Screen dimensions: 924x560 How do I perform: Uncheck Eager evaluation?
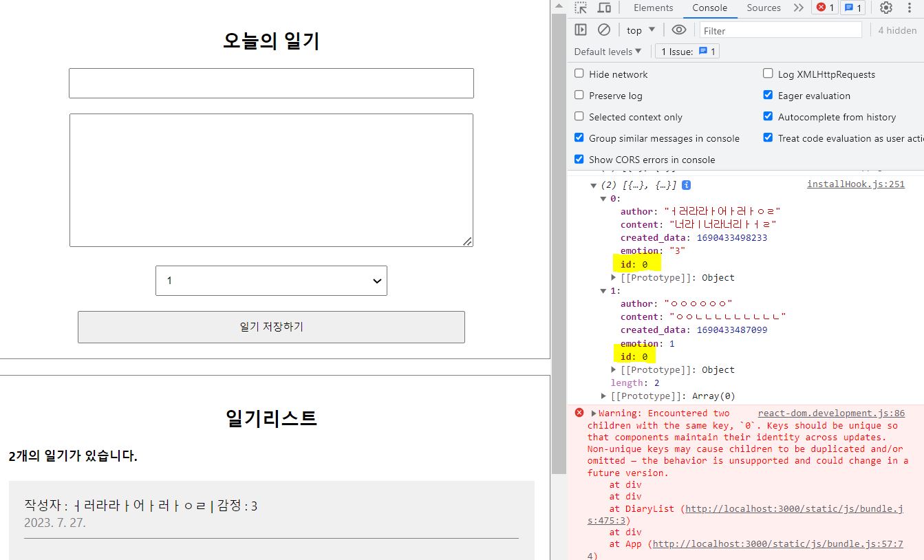coord(768,95)
